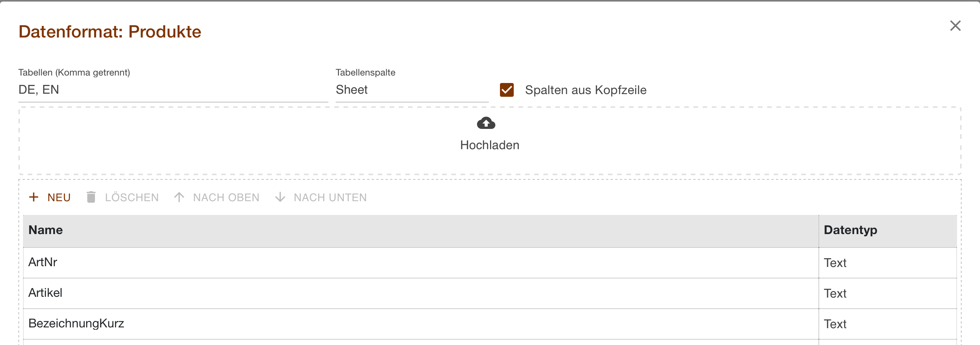Select the Datentyp column header

[x=851, y=230]
